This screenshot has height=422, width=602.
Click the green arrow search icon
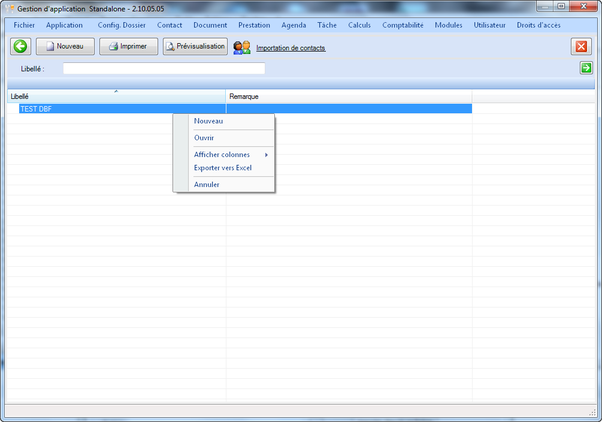(586, 68)
